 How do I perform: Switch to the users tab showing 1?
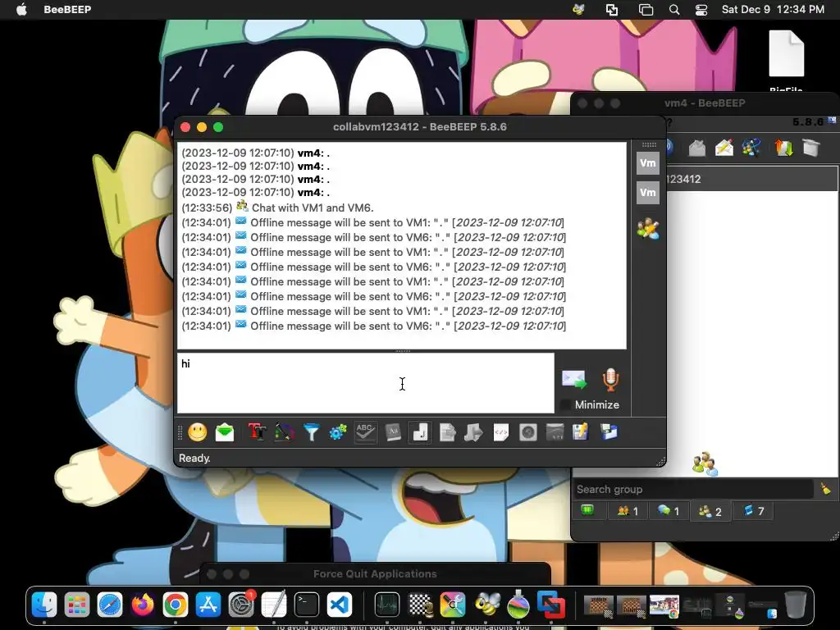628,511
